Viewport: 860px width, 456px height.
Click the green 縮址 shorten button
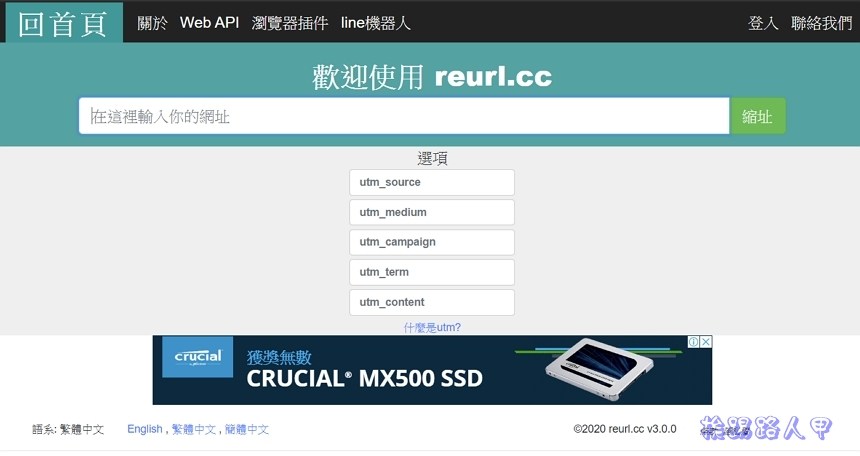(x=757, y=116)
